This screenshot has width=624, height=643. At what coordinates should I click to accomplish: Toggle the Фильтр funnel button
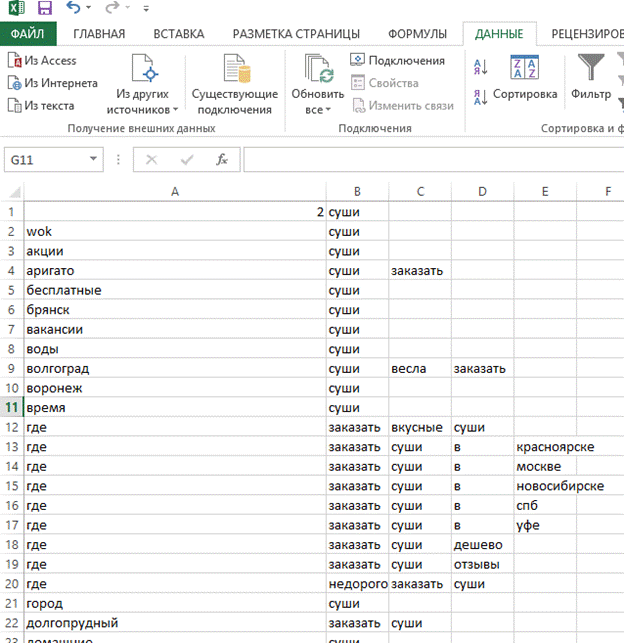click(x=591, y=76)
